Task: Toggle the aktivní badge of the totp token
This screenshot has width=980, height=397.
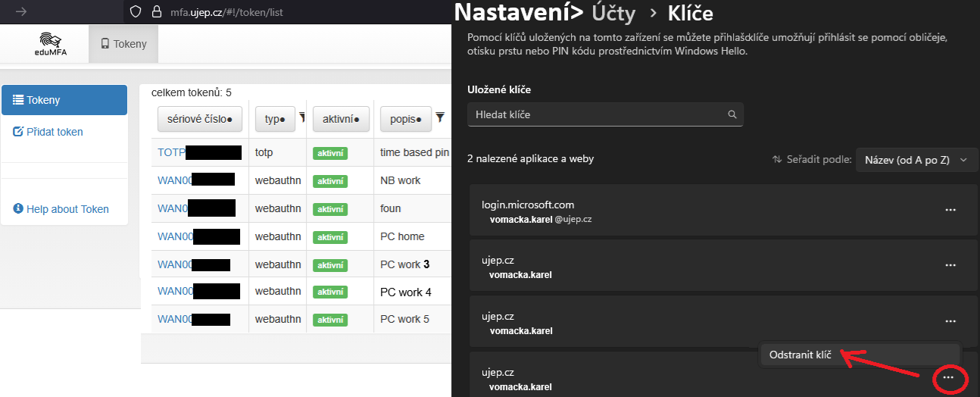Action: click(329, 153)
